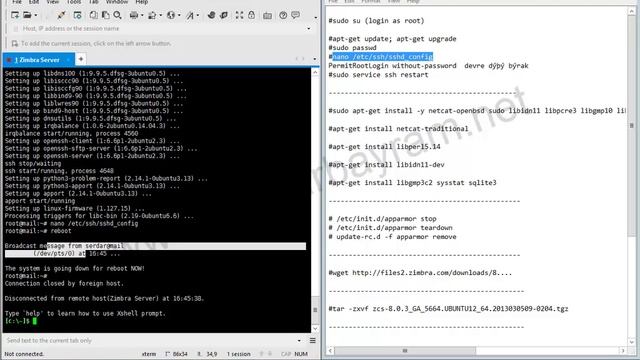Click the feedback chat bubble icon

[x=295, y=15]
